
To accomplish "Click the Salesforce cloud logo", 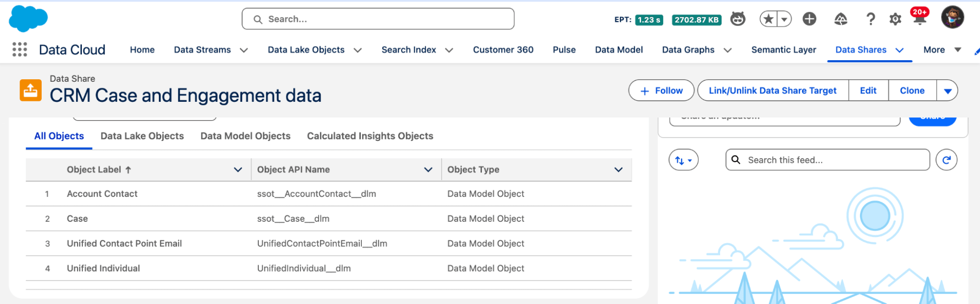I will pyautogui.click(x=28, y=19).
